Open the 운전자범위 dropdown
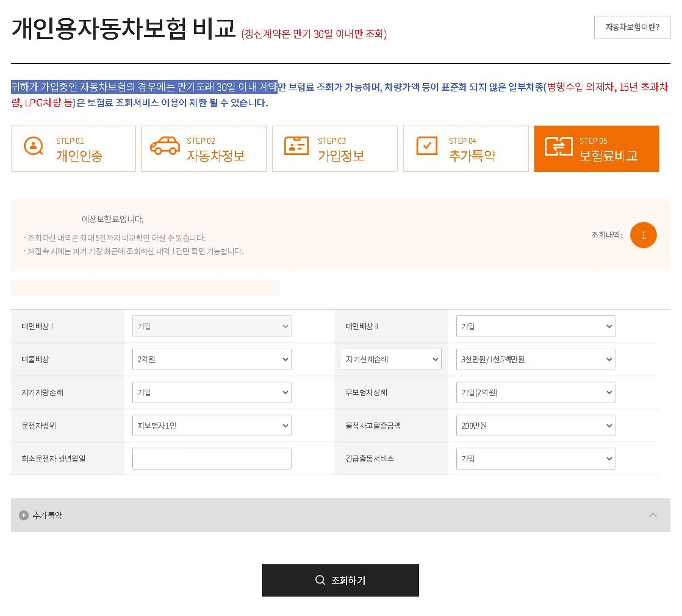The height and width of the screenshot is (616, 682). pos(212,426)
